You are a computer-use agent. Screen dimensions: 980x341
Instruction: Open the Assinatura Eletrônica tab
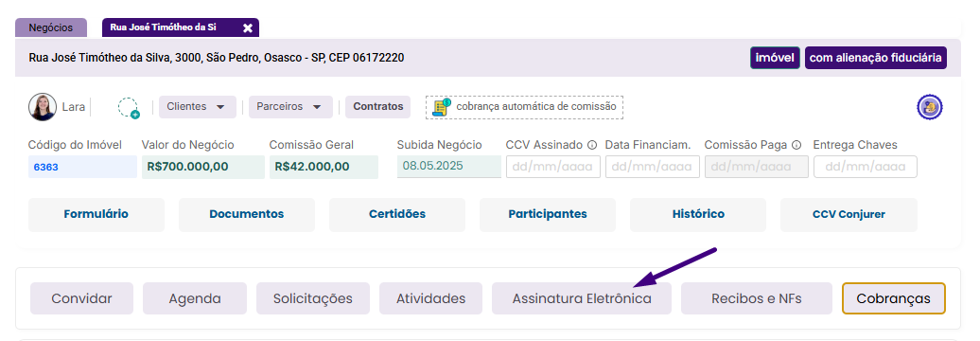tap(582, 298)
